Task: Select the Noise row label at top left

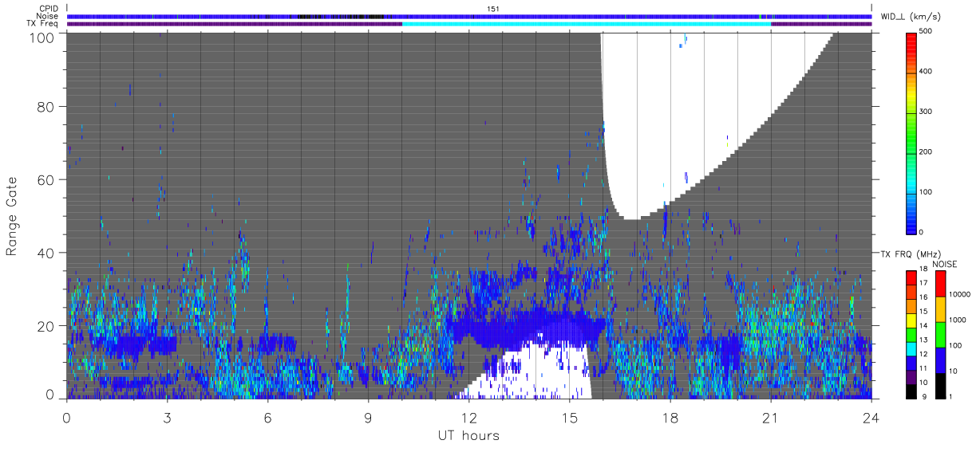Action: click(48, 16)
